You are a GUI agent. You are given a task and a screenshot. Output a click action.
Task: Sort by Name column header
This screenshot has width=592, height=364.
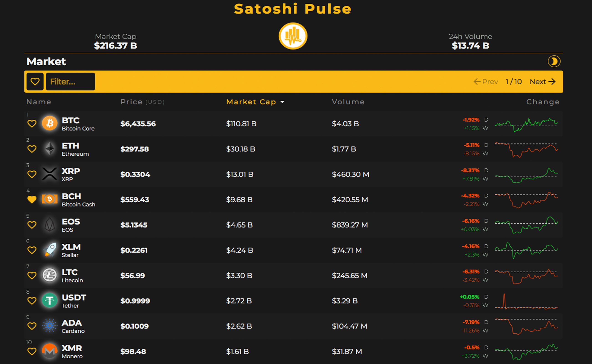pyautogui.click(x=39, y=102)
